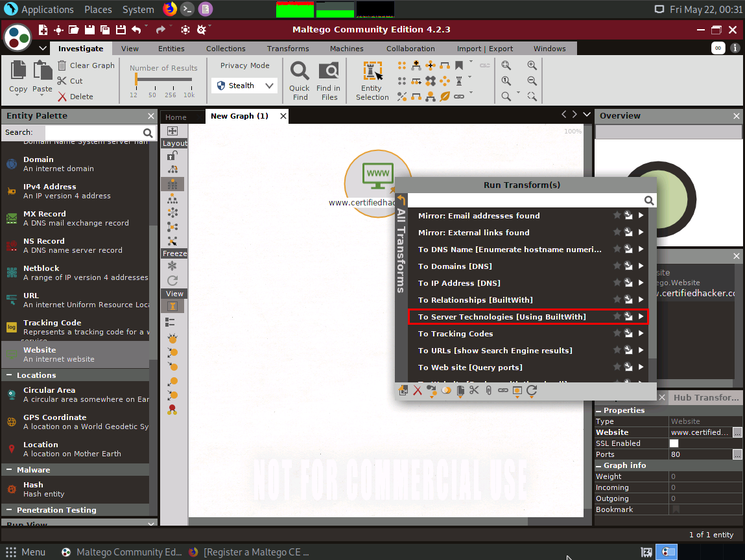This screenshot has width=745, height=560.
Task: Toggle layout lock icon in graph sidebar
Action: 172,156
